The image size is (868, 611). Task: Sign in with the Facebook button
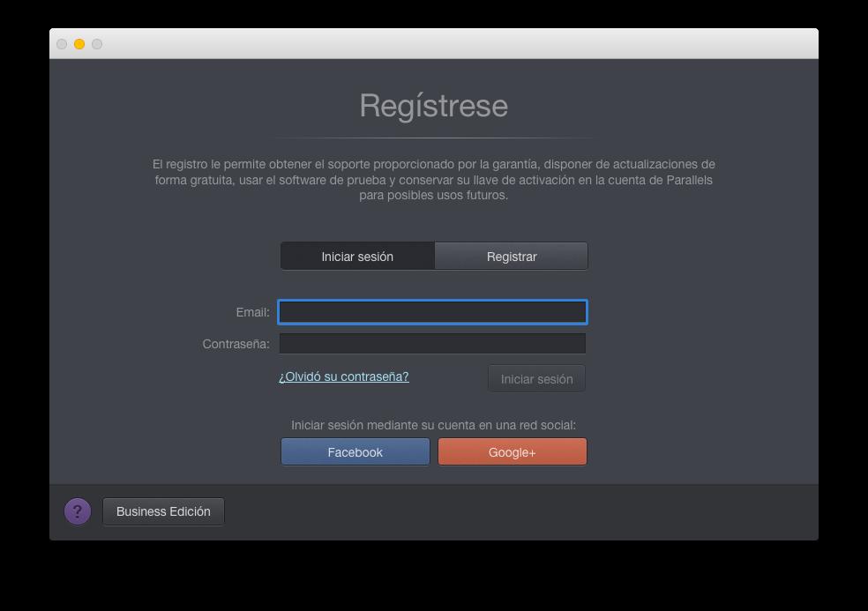[355, 452]
